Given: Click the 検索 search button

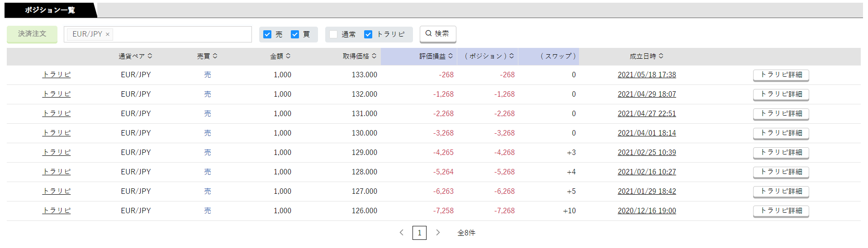Looking at the screenshot, I should click(x=438, y=34).
